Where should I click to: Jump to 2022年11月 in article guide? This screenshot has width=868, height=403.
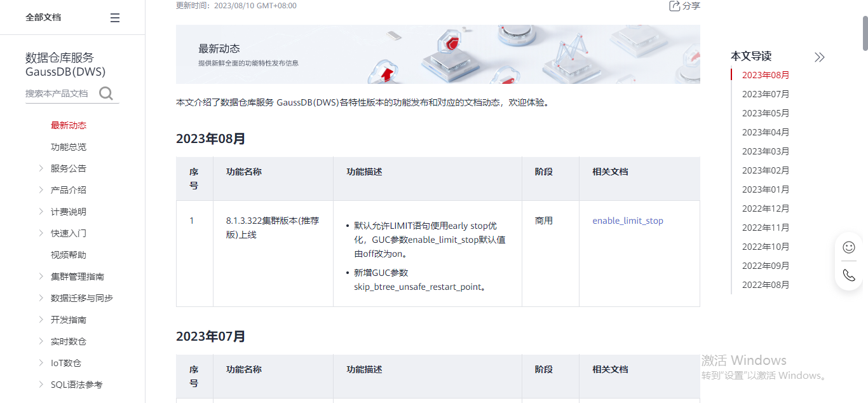[x=766, y=228]
